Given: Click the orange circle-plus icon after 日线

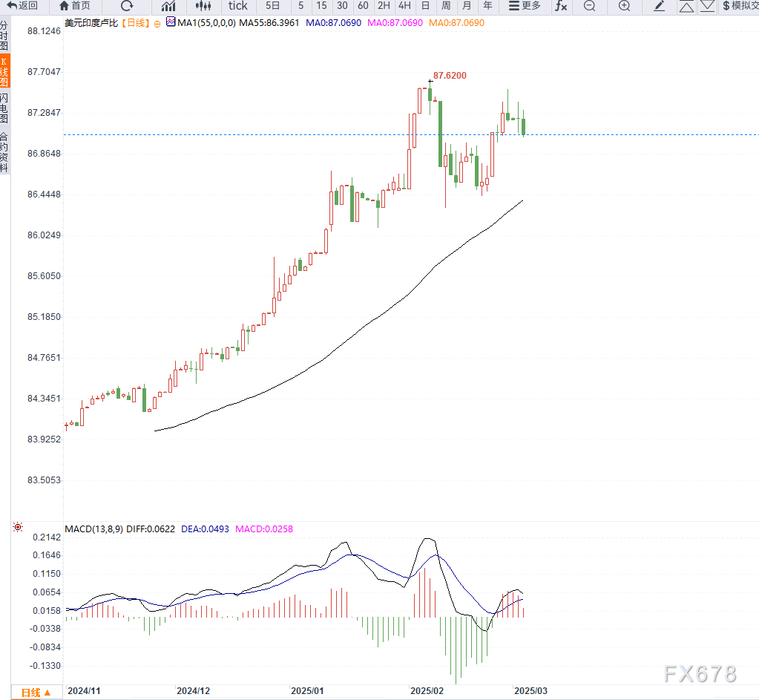Looking at the screenshot, I should pos(157,24).
